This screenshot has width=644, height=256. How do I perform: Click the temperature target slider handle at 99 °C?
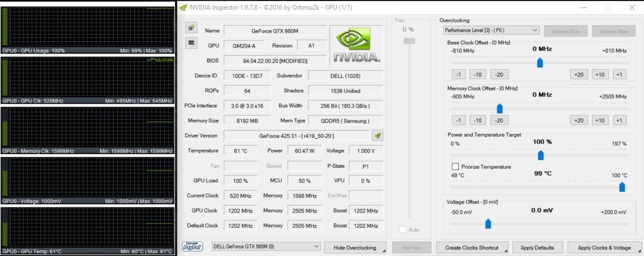click(x=622, y=186)
